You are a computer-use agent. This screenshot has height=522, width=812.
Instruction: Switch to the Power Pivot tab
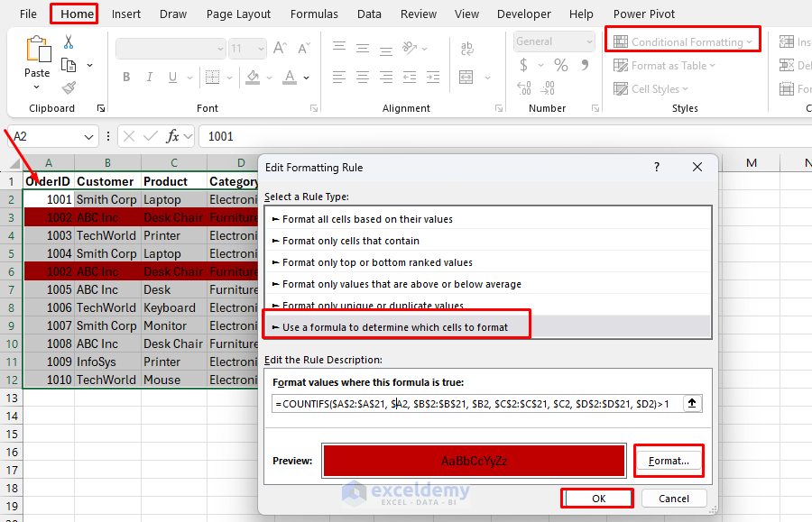[x=643, y=14]
